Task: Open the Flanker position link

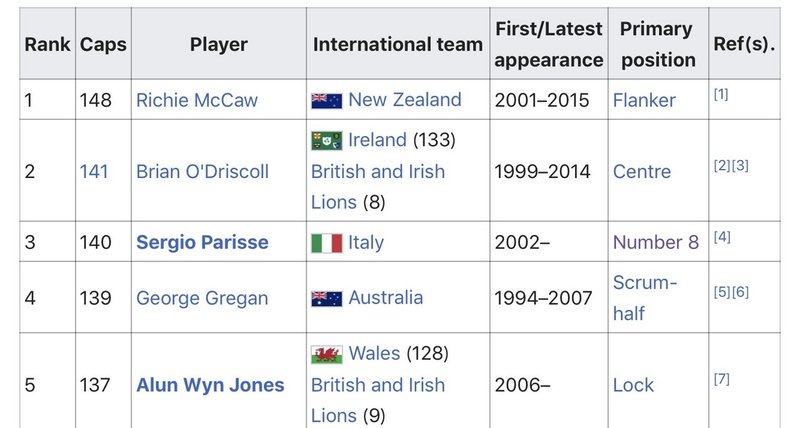Action: [644, 100]
